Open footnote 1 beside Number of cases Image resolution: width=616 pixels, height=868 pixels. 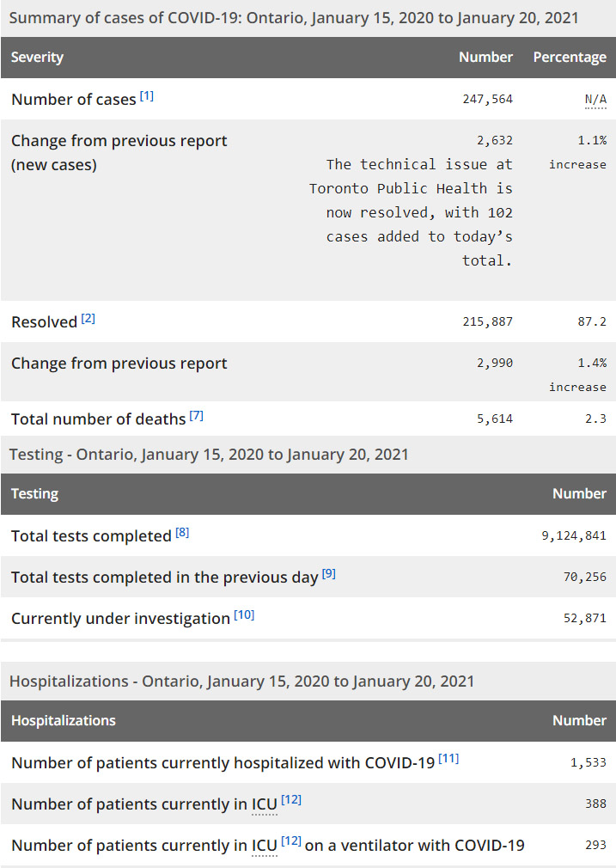click(147, 95)
